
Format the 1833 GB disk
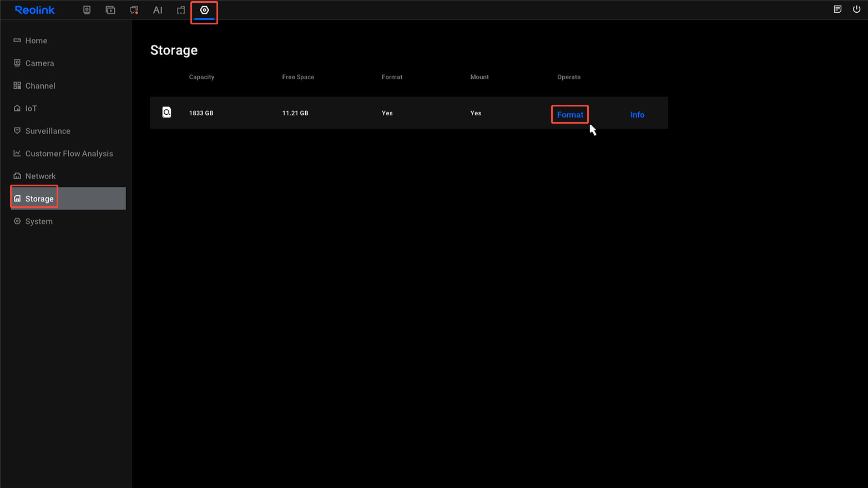[x=569, y=115]
